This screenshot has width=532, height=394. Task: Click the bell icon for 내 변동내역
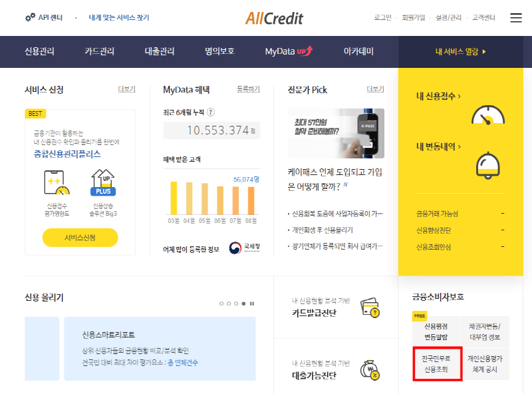tap(488, 164)
